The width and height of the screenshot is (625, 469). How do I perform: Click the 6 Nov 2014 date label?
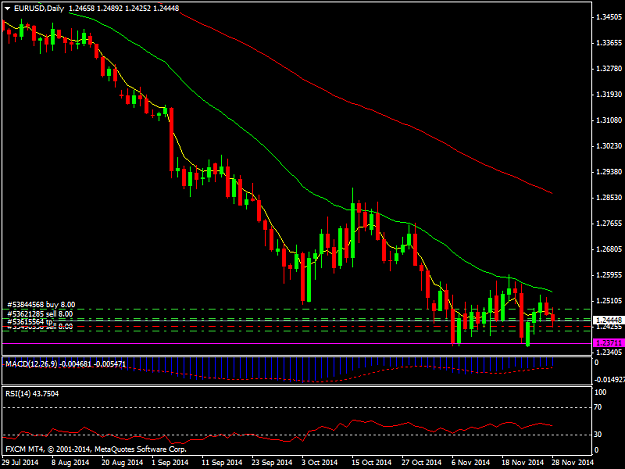470,462
